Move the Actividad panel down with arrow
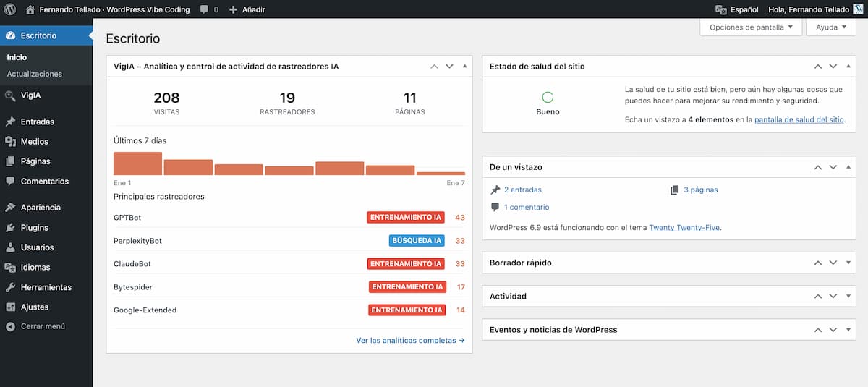Screen dimensions: 868x387 point(833,297)
